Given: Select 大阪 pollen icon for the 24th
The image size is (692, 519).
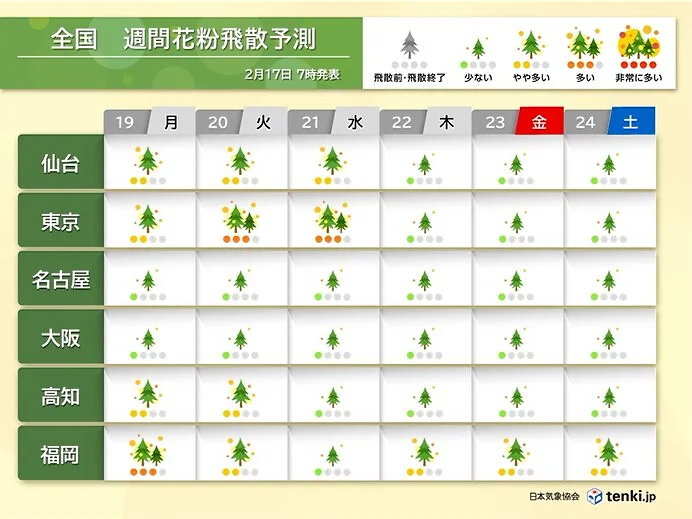Looking at the screenshot, I should [609, 339].
